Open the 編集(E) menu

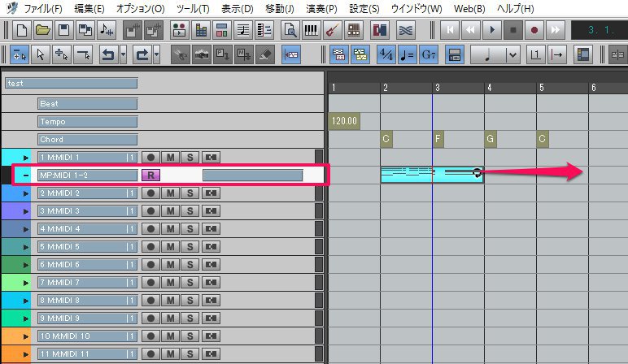coord(89,8)
